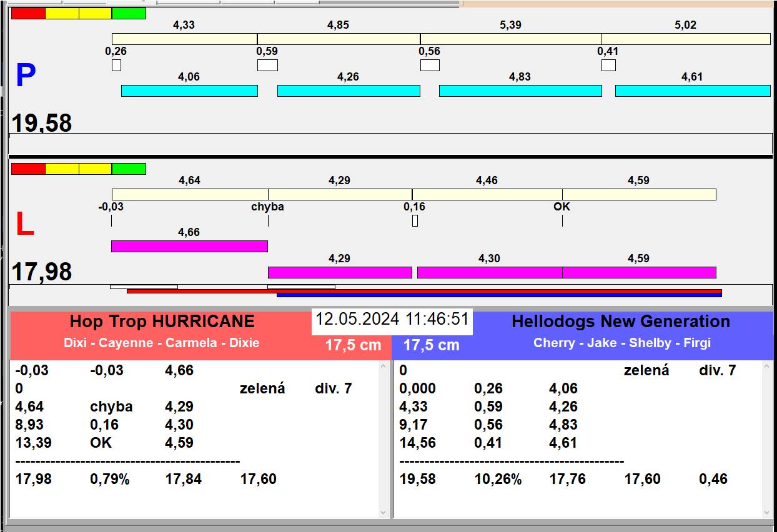Click 14,56 in the Hellodogs results list
The height and width of the screenshot is (532, 777).
417,443
